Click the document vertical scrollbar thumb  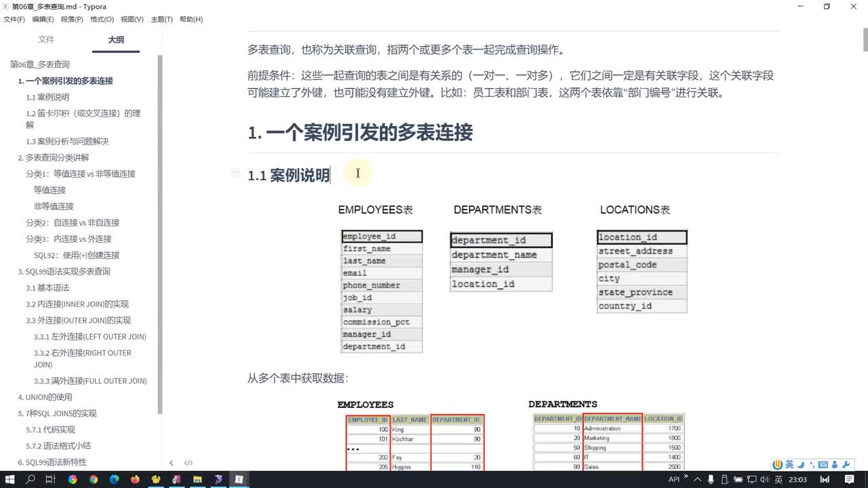click(865, 41)
